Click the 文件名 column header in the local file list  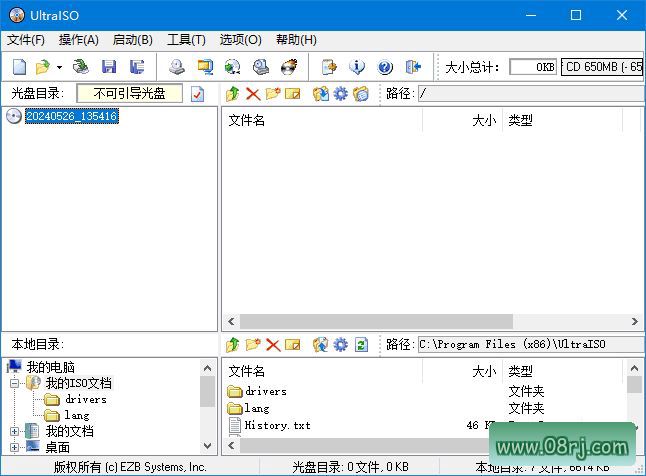[x=322, y=371]
